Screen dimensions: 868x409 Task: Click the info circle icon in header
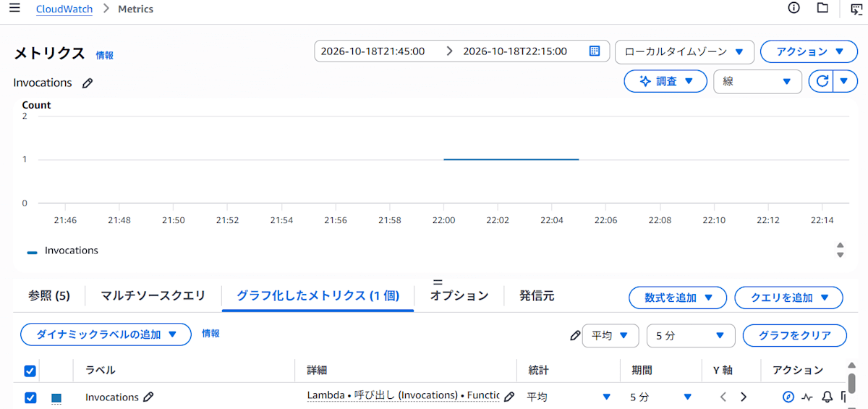793,8
